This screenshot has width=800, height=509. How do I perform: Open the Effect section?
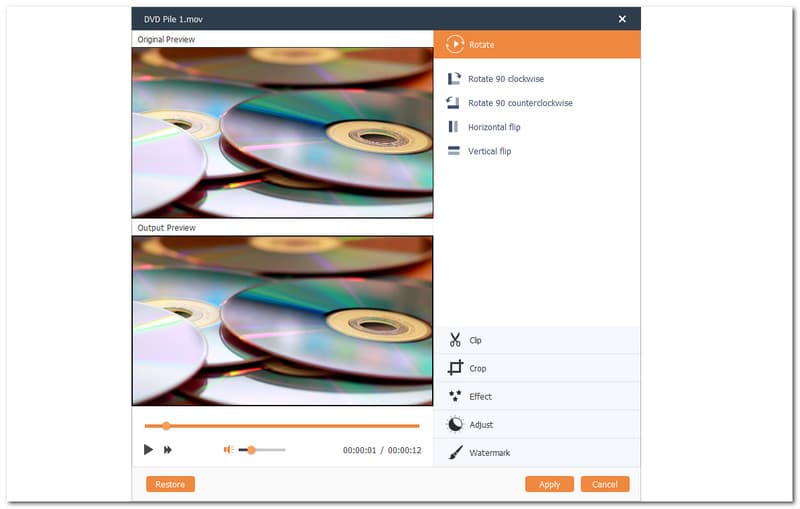tap(537, 396)
